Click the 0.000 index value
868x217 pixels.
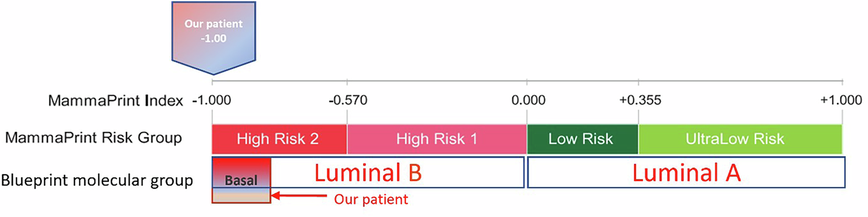coord(528,100)
